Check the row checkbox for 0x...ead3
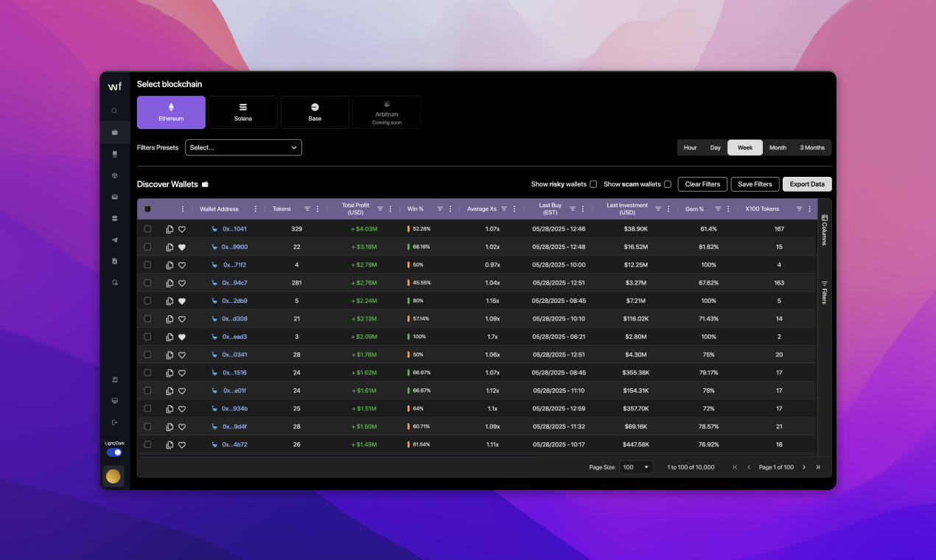This screenshot has width=936, height=560. pos(147,337)
